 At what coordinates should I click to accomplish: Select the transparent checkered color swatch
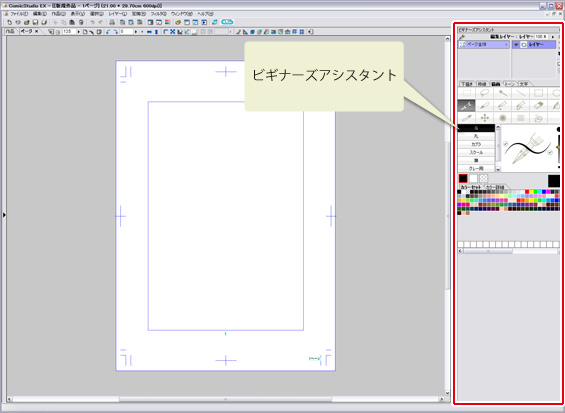coord(484,178)
